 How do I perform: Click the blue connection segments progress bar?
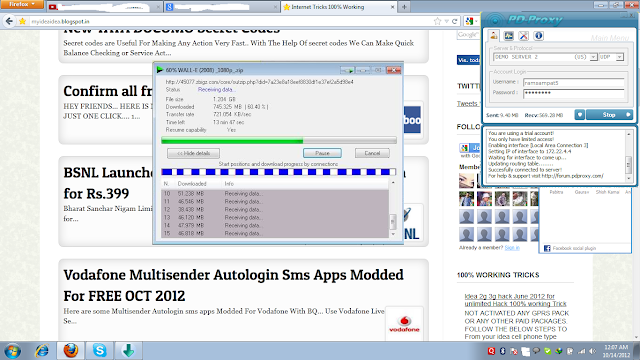[x=279, y=172]
